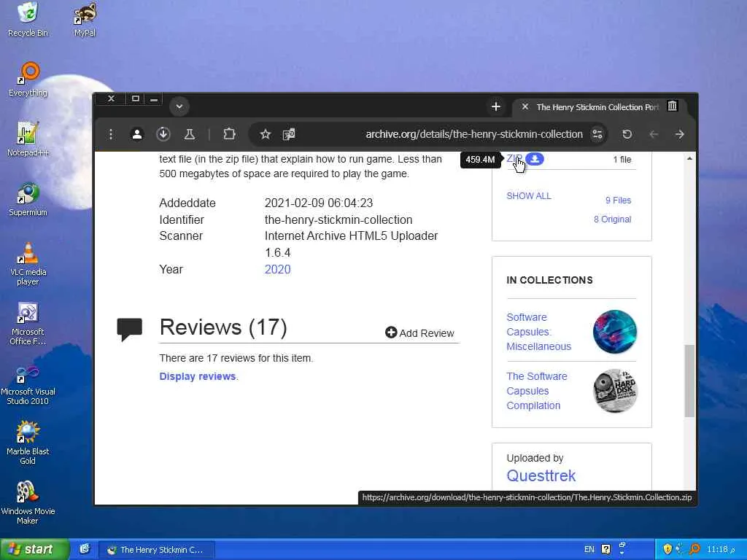Click the flask experiments icon
The height and width of the screenshot is (560, 747).
pos(189,134)
